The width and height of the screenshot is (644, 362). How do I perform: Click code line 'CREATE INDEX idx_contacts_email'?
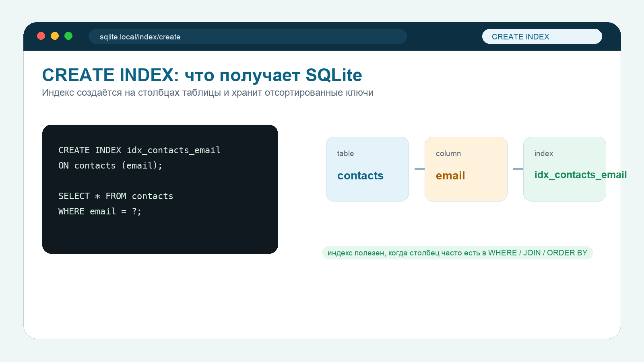coord(139,150)
